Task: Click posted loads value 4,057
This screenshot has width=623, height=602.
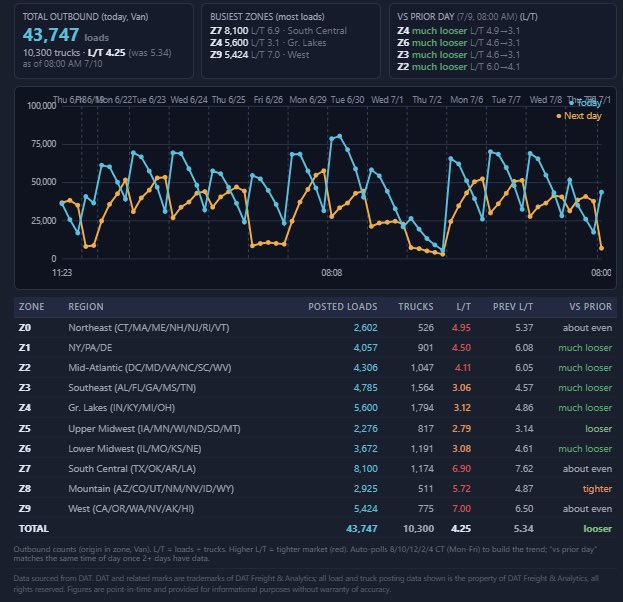Action: (x=366, y=348)
